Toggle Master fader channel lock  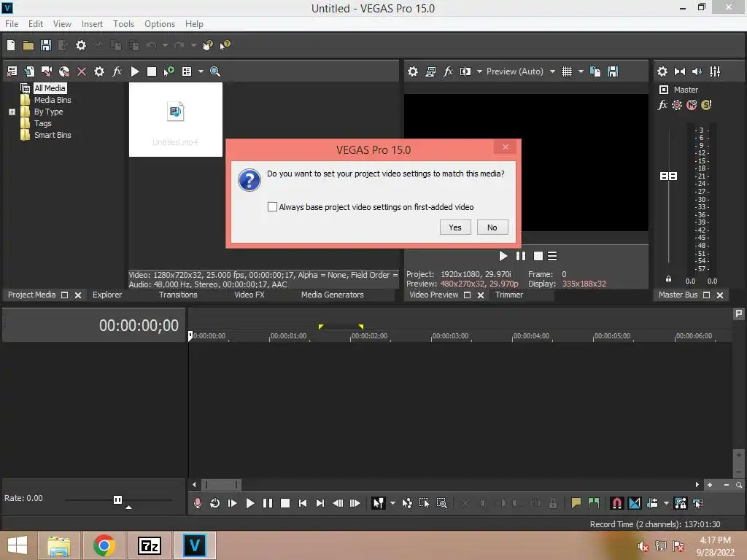pos(668,279)
